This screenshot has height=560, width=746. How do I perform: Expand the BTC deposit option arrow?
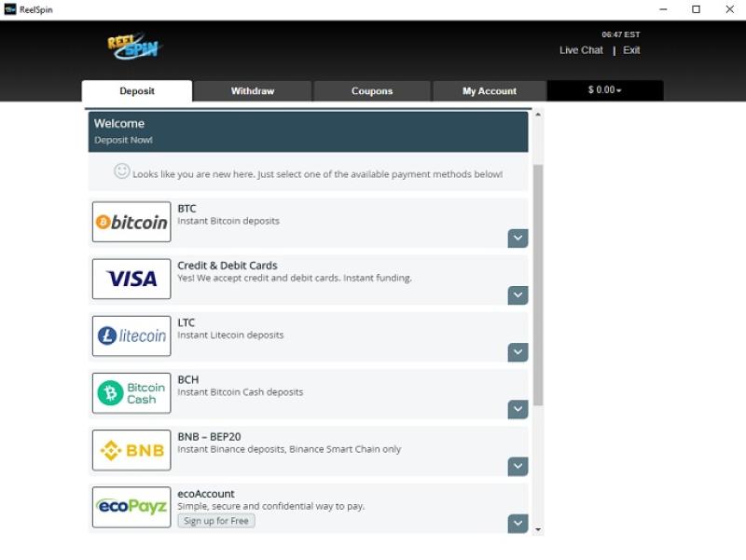coord(518,239)
